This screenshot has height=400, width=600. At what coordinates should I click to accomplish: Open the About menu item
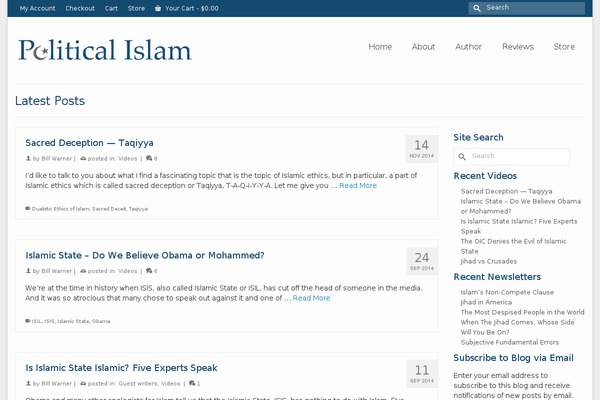423,47
